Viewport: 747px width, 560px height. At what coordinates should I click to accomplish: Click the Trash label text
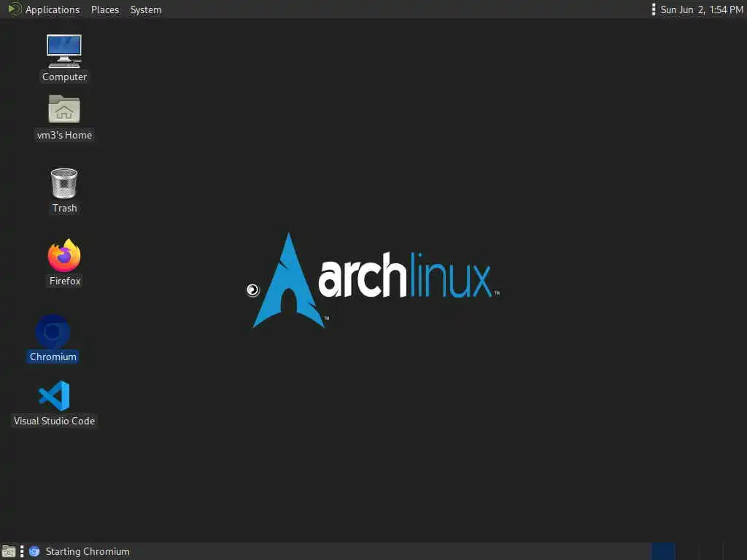(x=64, y=208)
